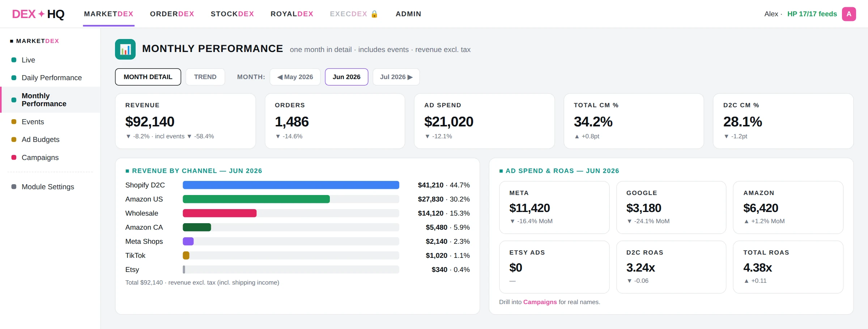This screenshot has width=868, height=329.
Task: Switch to the ROYALDEX tab
Action: (x=292, y=14)
